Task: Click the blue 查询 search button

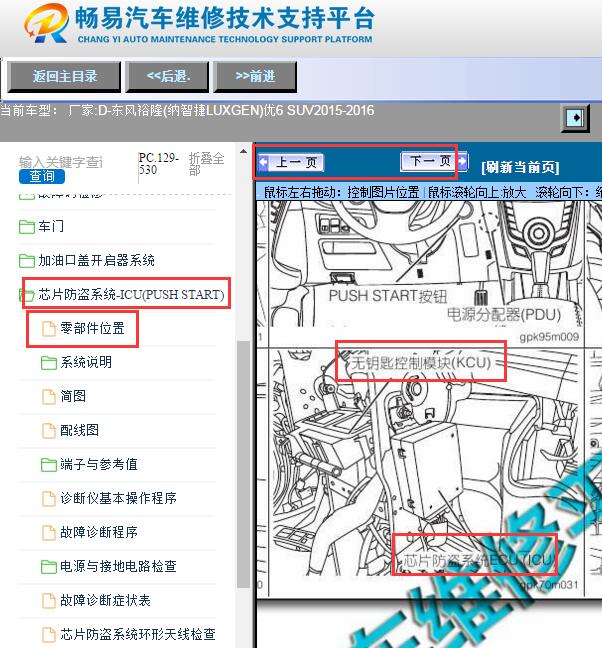Action: click(x=42, y=176)
